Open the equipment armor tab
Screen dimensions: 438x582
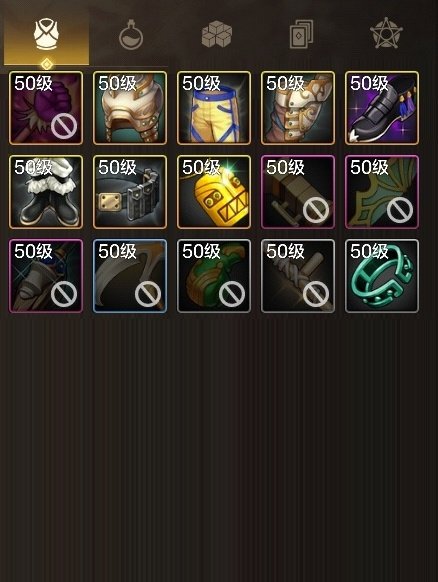pos(46,35)
